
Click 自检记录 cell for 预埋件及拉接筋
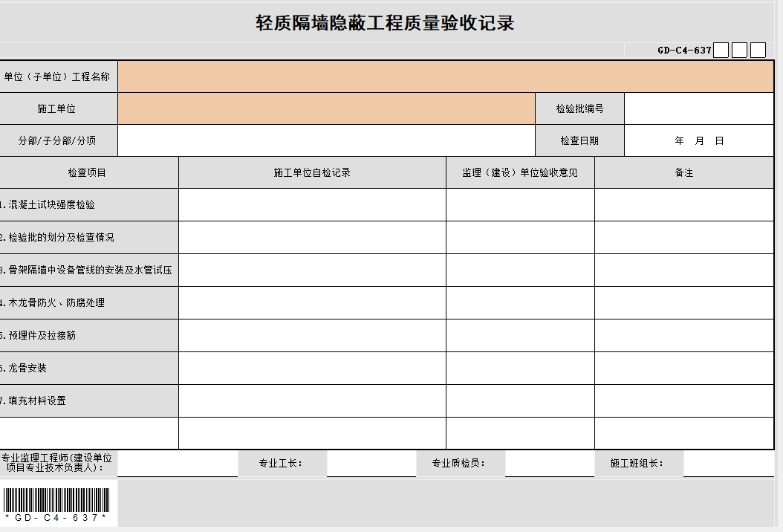point(312,335)
